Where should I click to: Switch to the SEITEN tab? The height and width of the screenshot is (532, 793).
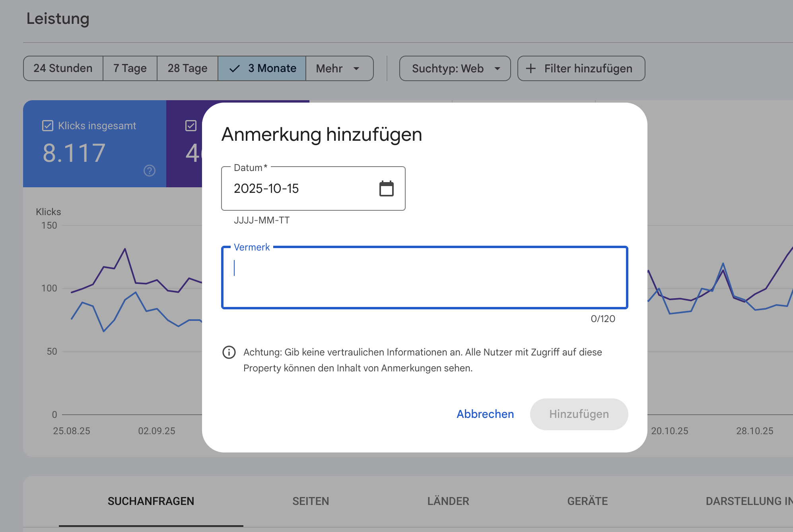coord(311,501)
